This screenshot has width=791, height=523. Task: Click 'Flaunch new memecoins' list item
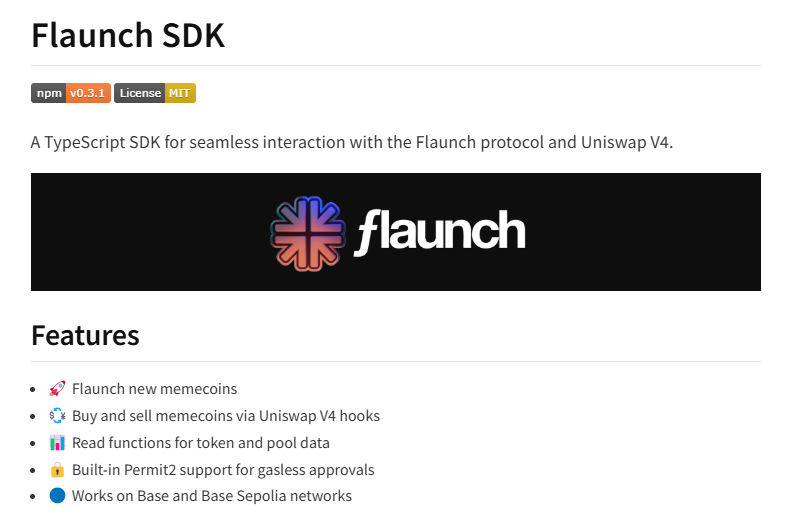[154, 389]
